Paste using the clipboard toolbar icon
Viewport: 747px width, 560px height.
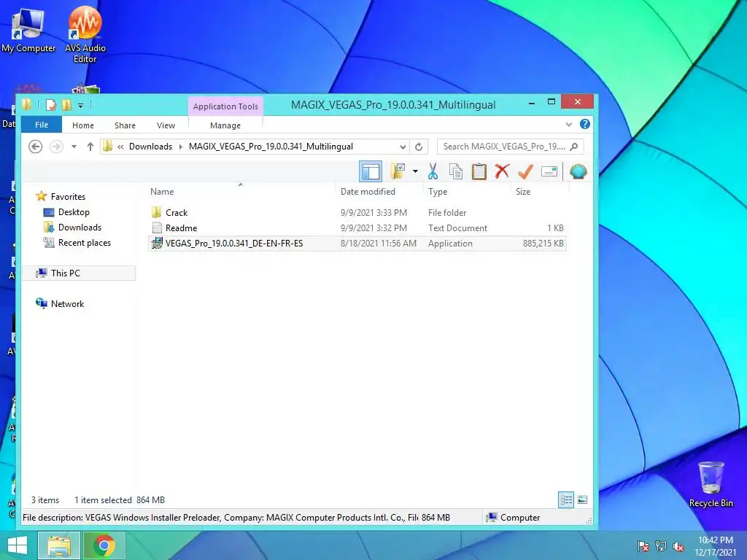tap(479, 171)
